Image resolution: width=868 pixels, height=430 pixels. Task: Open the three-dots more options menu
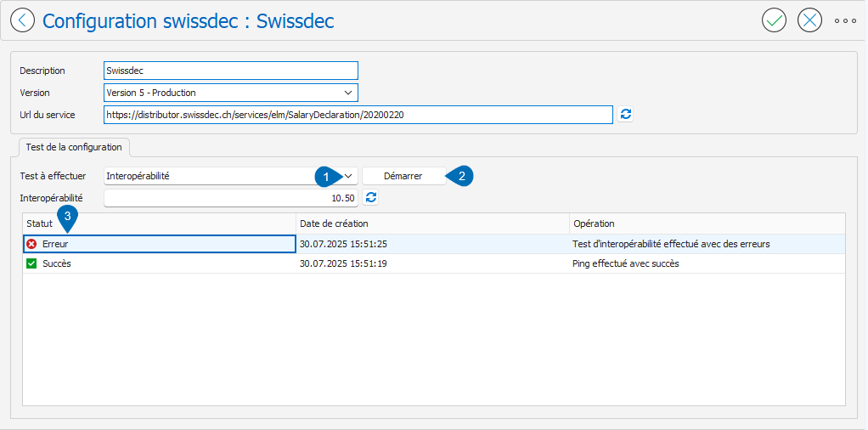(845, 20)
